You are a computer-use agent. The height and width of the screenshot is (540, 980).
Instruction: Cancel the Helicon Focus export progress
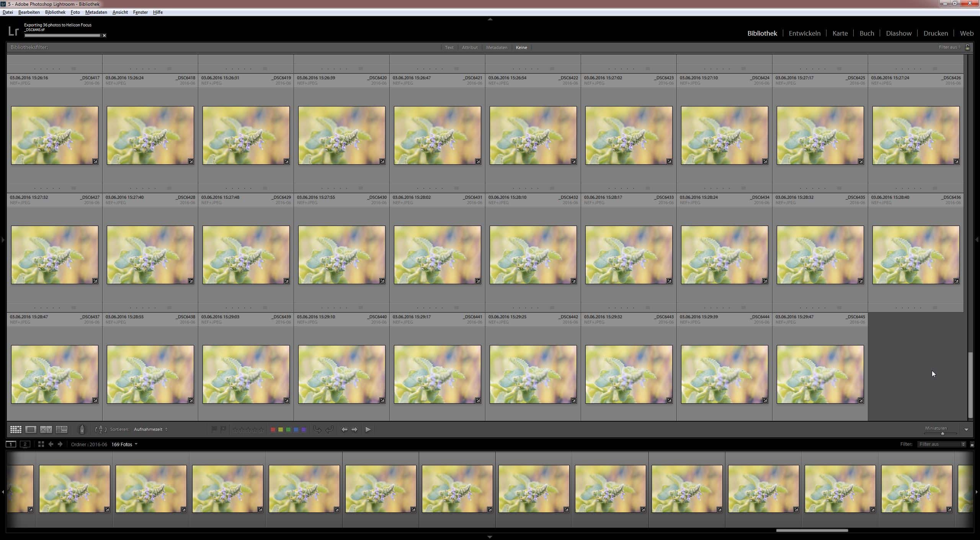click(104, 36)
